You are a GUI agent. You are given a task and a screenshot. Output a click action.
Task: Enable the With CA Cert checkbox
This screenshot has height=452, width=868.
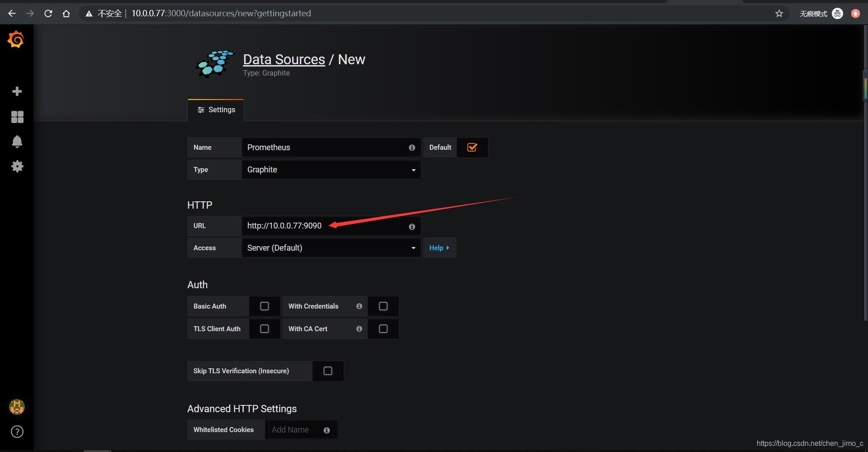coord(383,329)
